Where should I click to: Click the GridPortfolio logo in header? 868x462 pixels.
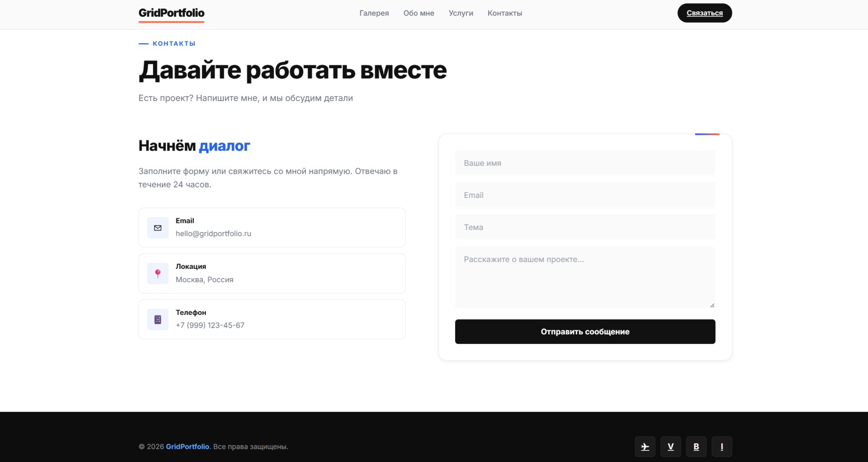tap(171, 13)
